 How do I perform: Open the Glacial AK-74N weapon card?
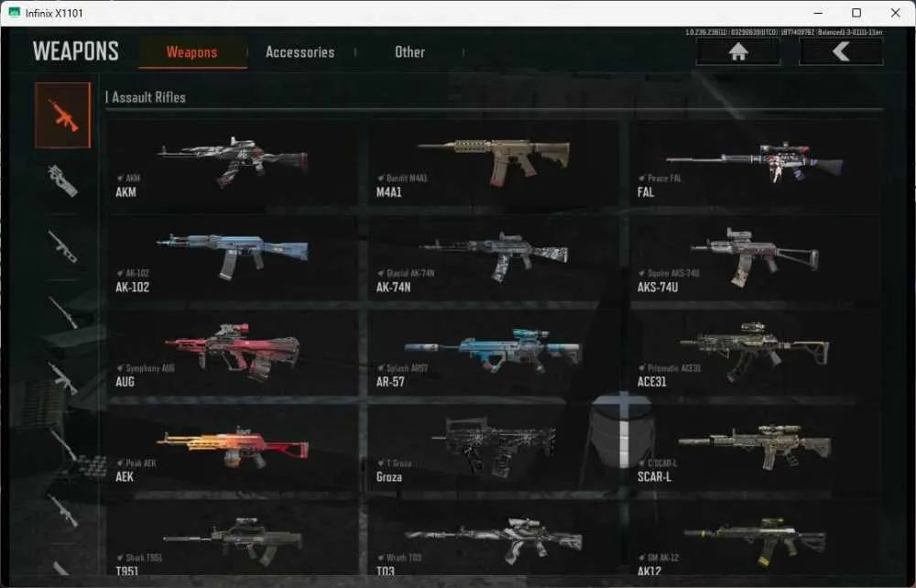[x=493, y=258]
